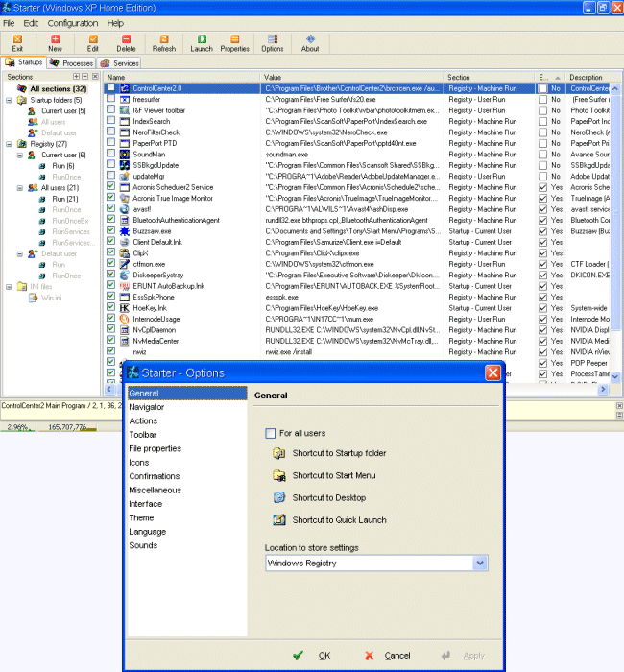Enable the For all users checkbox
The width and height of the screenshot is (624, 672).
click(271, 433)
